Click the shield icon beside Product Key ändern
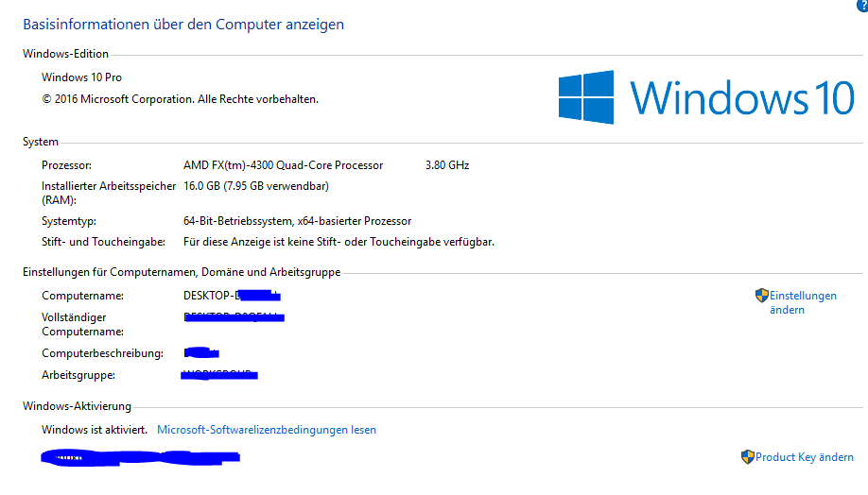The image size is (868, 495). point(747,457)
